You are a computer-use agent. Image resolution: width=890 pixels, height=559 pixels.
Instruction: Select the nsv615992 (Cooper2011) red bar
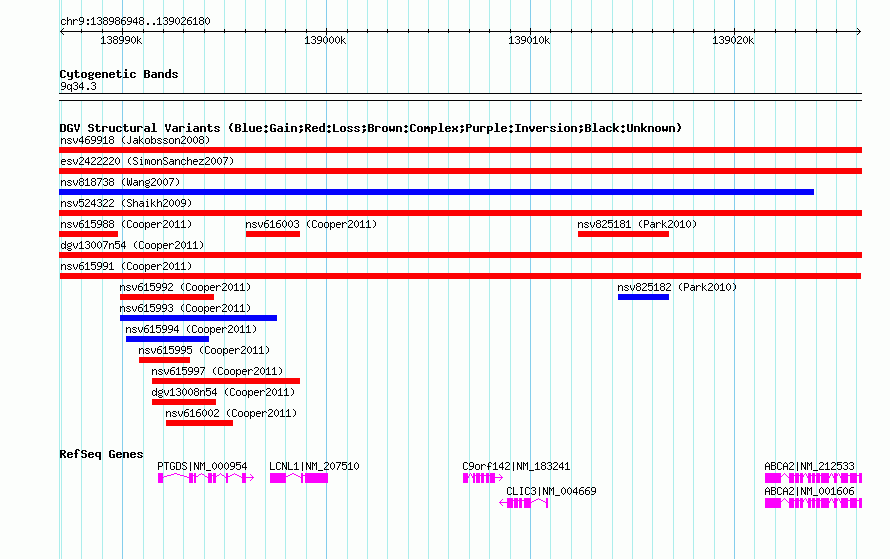click(167, 297)
